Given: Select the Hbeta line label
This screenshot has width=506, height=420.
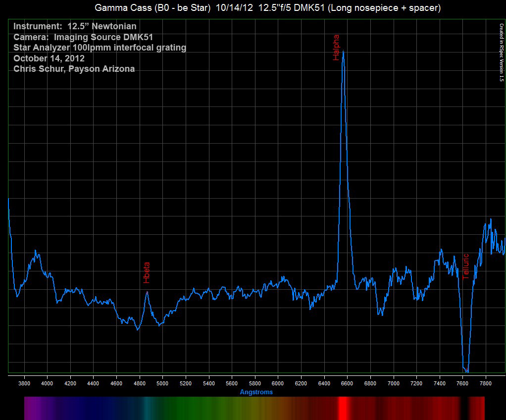Looking at the screenshot, I should pos(147,272).
